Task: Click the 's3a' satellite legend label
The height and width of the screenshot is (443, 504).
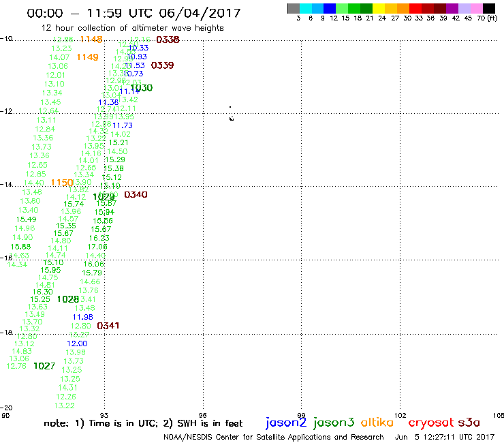Action: tap(469, 423)
